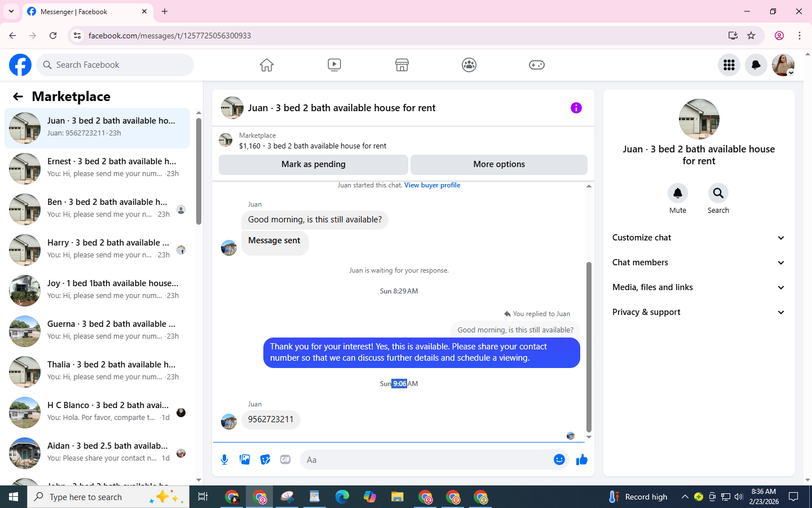Search in conversation magnifier icon
The image size is (812, 508).
click(x=718, y=193)
